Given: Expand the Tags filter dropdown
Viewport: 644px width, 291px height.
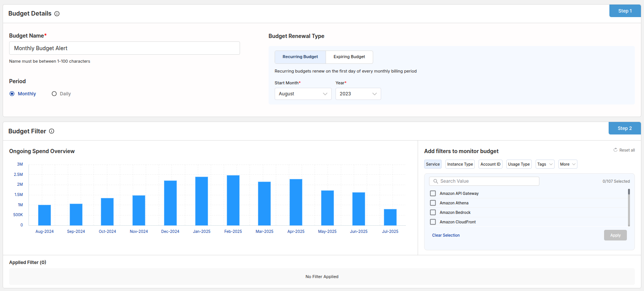Looking at the screenshot, I should tap(545, 164).
